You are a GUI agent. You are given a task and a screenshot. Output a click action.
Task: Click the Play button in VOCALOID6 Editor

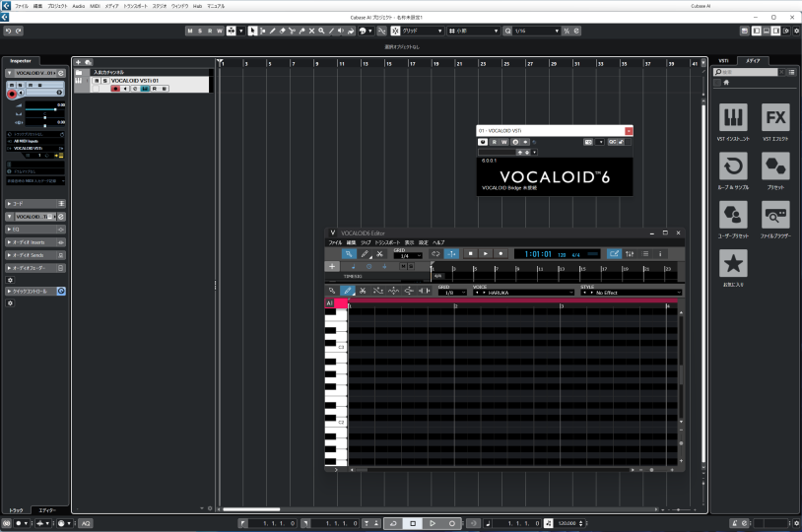coord(486,254)
